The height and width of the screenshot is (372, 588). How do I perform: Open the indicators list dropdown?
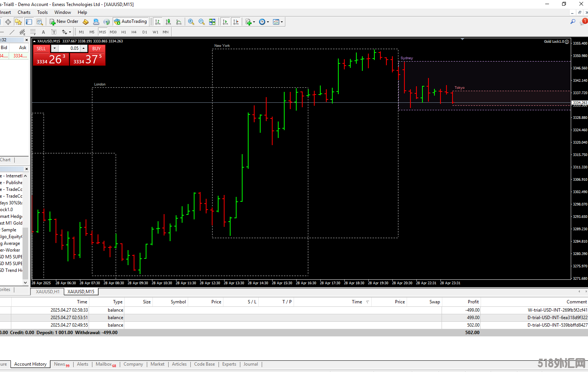point(250,22)
